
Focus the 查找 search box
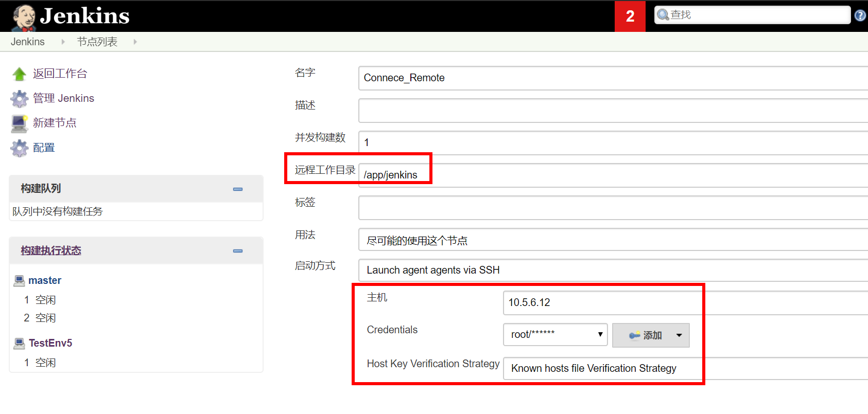[x=753, y=15]
